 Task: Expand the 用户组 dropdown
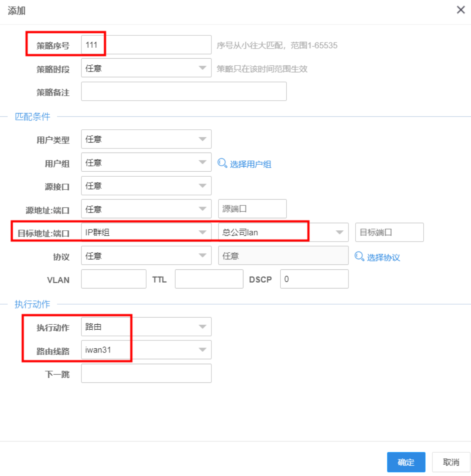(x=146, y=163)
